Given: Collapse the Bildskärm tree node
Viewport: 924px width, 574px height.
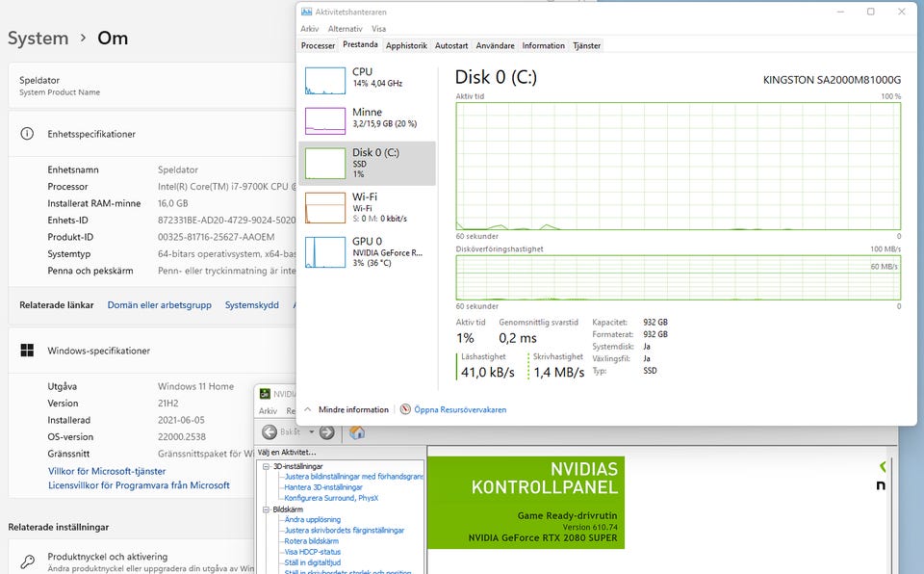Looking at the screenshot, I should (x=266, y=509).
